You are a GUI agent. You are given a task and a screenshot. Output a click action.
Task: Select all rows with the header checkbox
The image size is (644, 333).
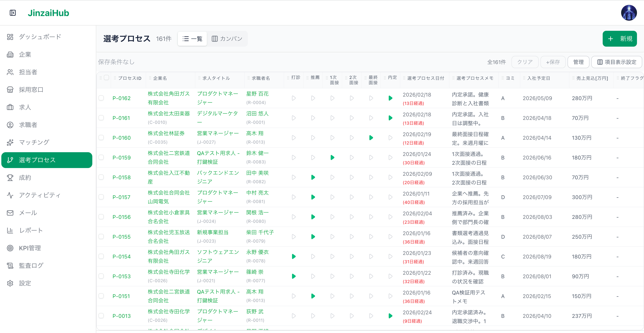[107, 78]
